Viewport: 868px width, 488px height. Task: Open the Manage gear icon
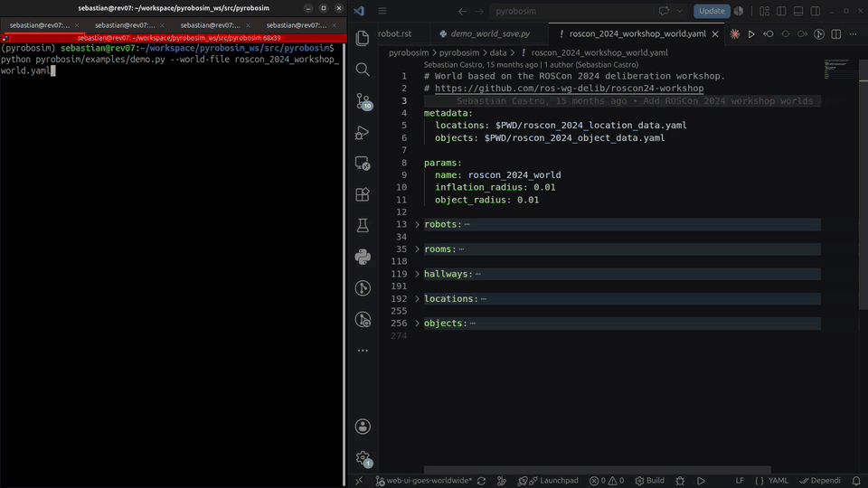point(363,458)
